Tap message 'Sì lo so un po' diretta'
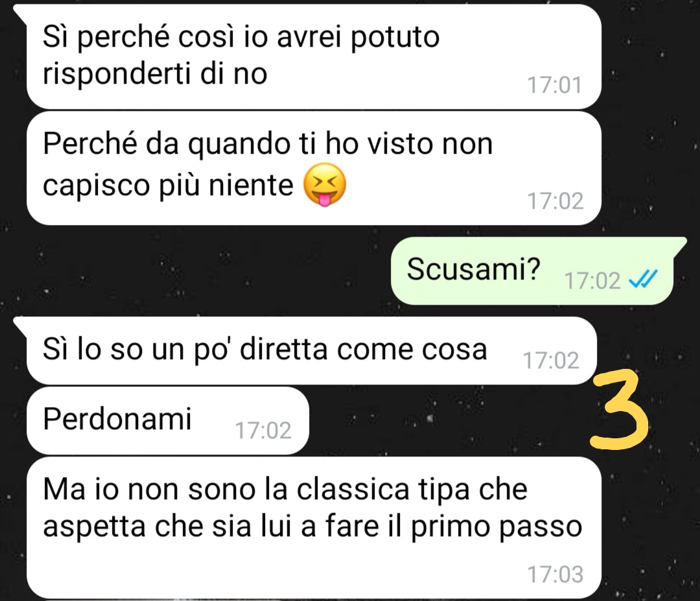 (x=312, y=351)
